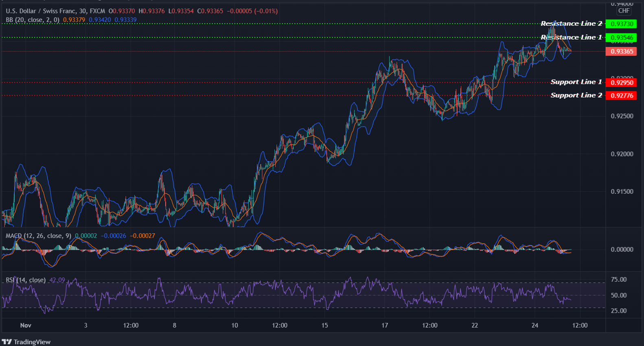Select the U.S. Dollar / Swiss Franc chart title
The height and width of the screenshot is (346, 644).
55,11
